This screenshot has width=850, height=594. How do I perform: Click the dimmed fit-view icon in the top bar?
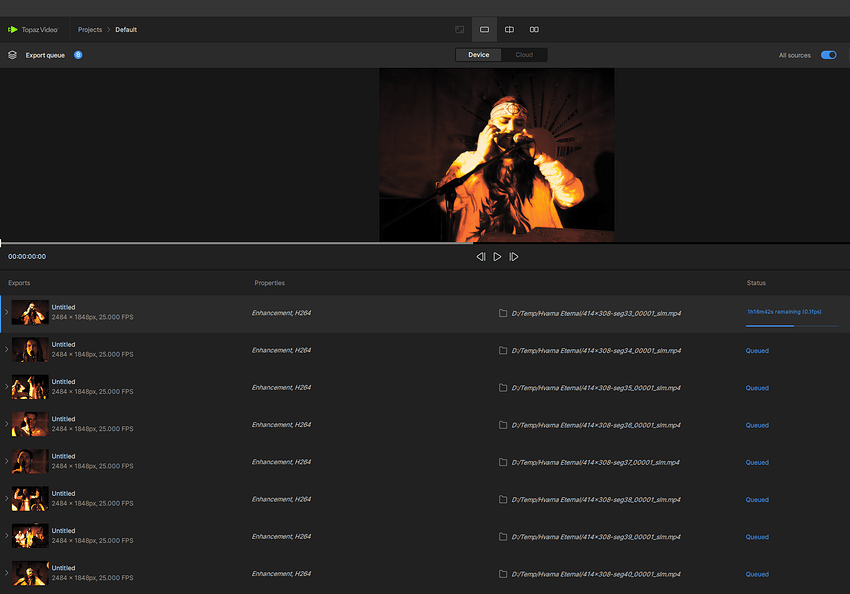coord(460,30)
